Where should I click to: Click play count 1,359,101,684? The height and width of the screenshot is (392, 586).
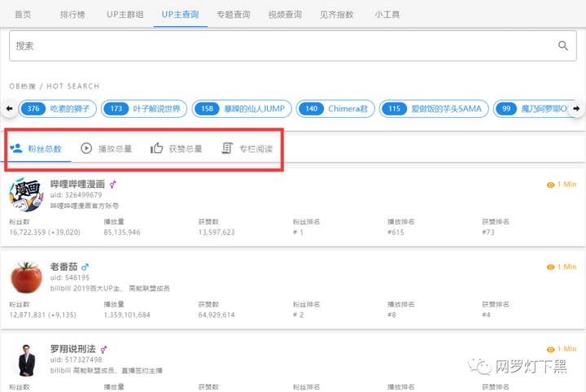coord(127,315)
